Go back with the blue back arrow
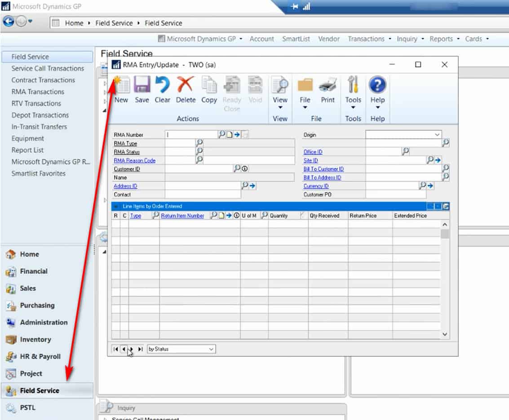Image resolution: width=509 pixels, height=420 pixels. [x=9, y=22]
